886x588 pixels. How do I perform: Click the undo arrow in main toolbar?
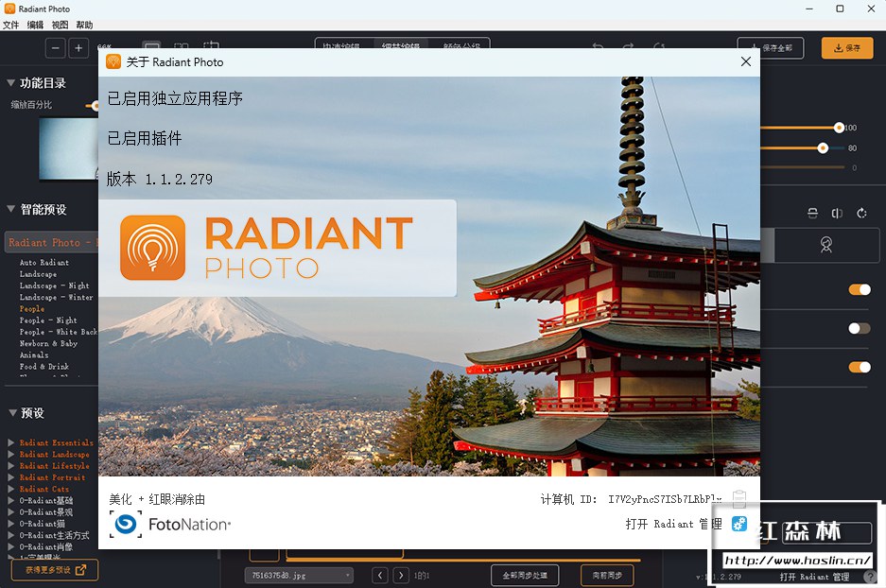[598, 45]
